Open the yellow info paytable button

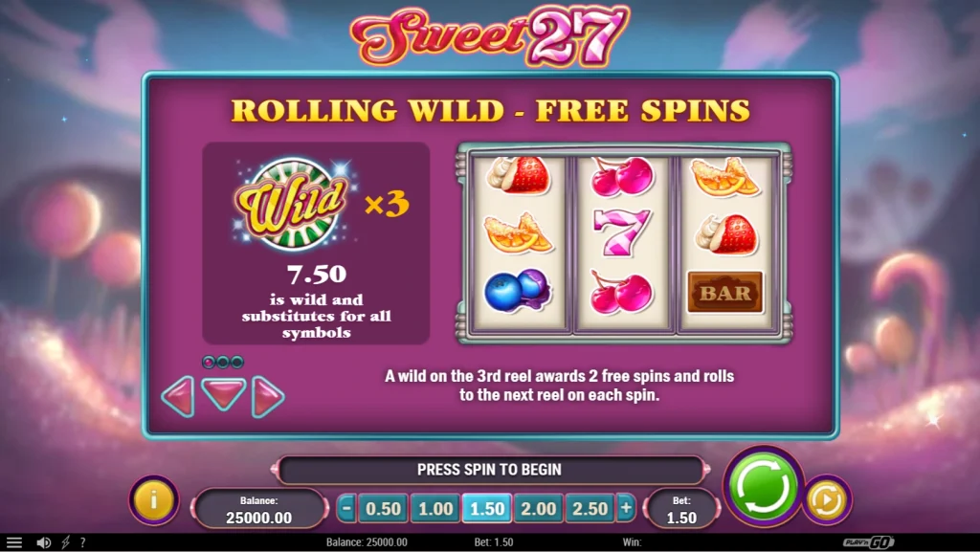point(154,499)
